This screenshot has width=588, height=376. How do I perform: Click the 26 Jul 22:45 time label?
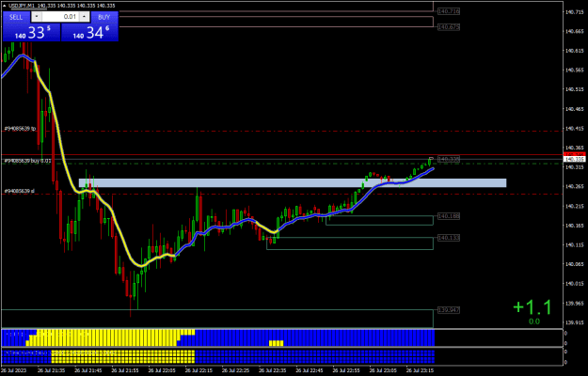tap(308, 370)
